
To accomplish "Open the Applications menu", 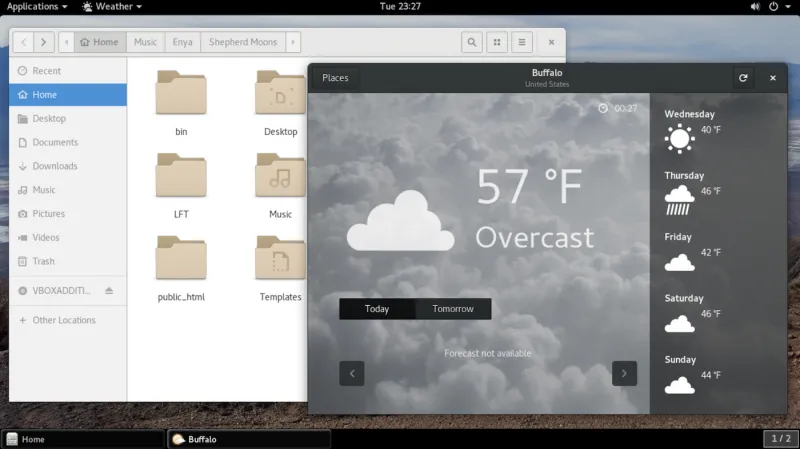I will (x=37, y=6).
